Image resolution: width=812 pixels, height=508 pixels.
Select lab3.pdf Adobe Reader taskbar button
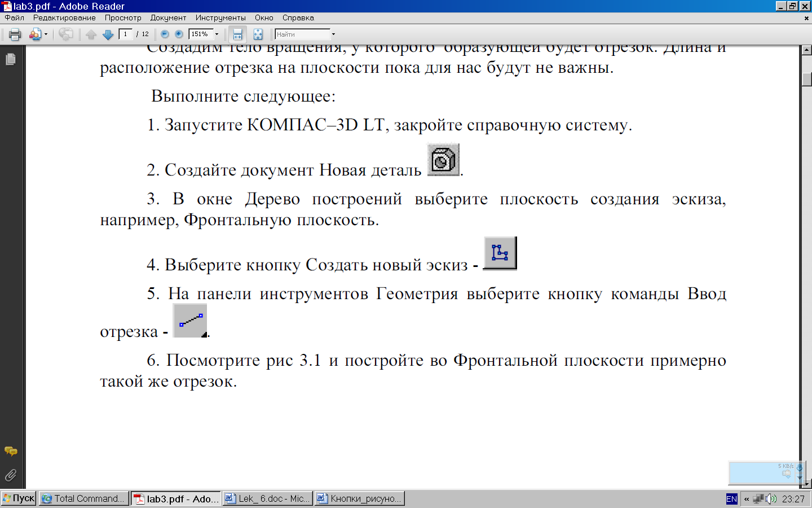point(176,498)
